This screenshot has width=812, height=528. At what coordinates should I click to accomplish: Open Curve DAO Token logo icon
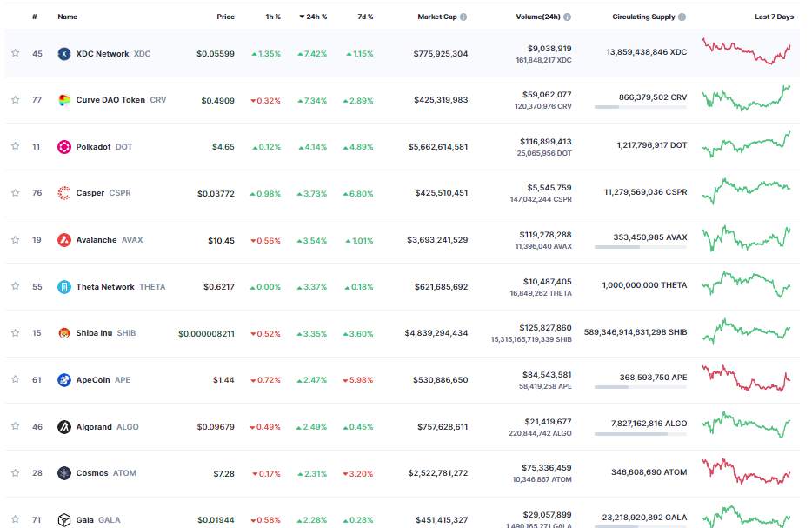[64, 100]
